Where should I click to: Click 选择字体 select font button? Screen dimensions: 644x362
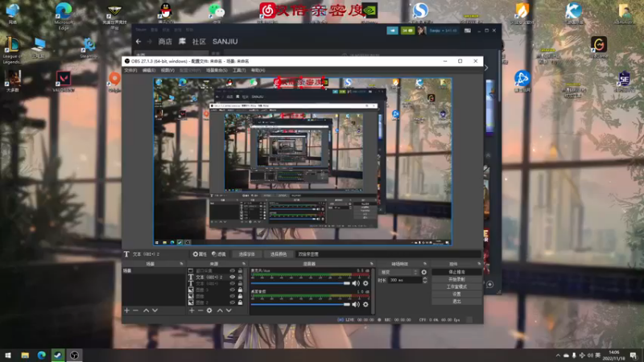point(247,254)
